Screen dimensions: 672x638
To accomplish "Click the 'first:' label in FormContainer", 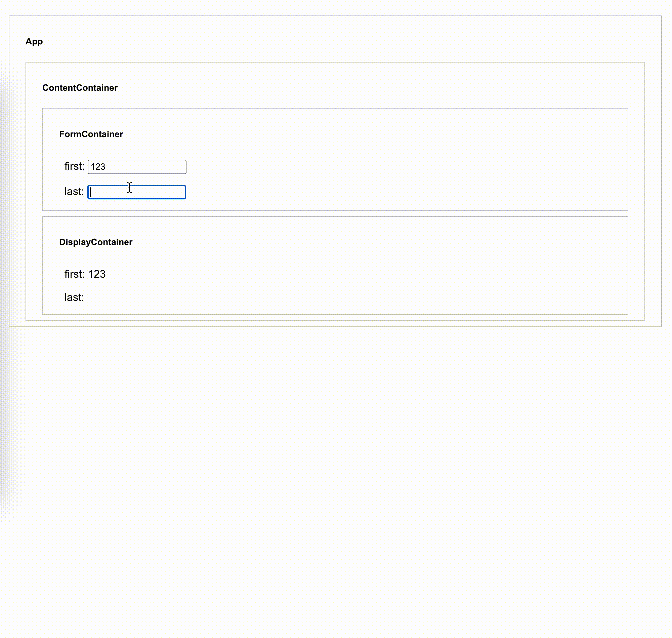I will point(74,166).
